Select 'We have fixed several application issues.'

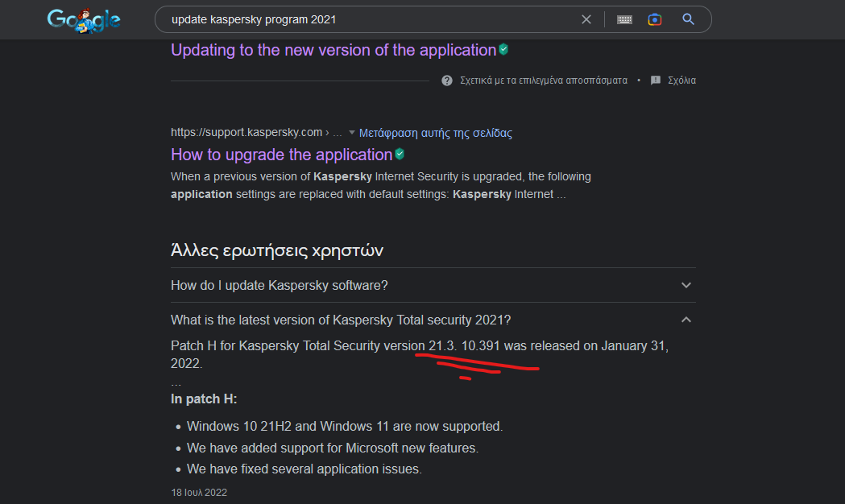click(304, 469)
